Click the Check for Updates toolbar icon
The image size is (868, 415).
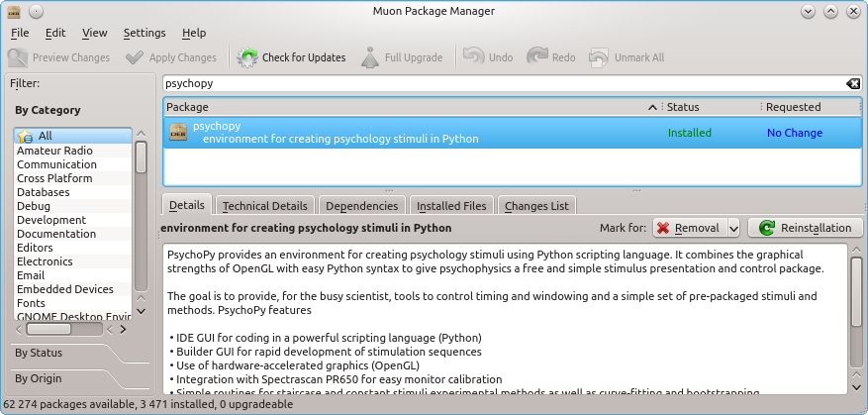click(x=247, y=57)
